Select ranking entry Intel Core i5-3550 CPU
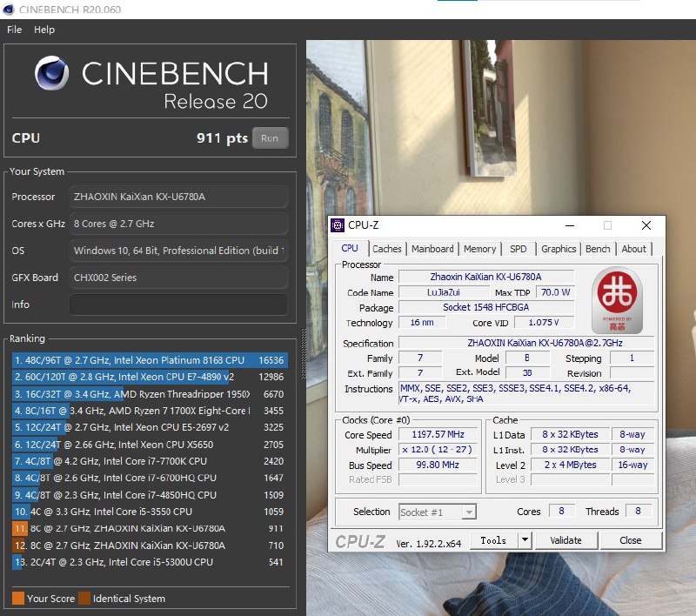Image resolution: width=696 pixels, height=616 pixels. click(x=150, y=512)
